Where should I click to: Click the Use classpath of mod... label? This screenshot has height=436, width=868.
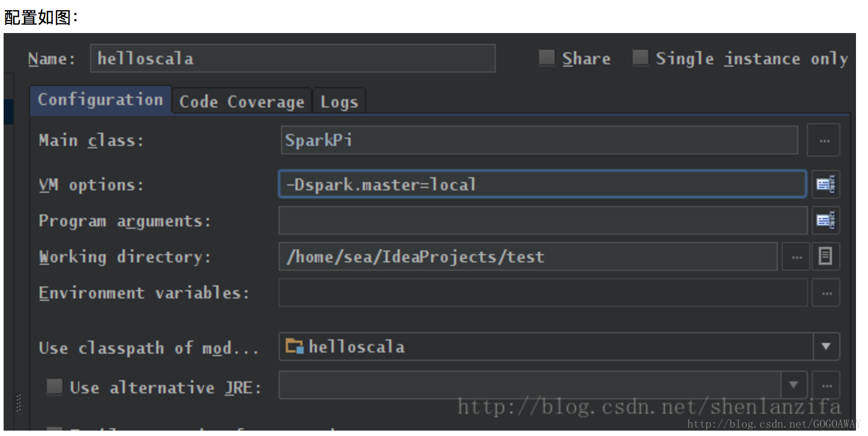[x=149, y=348]
